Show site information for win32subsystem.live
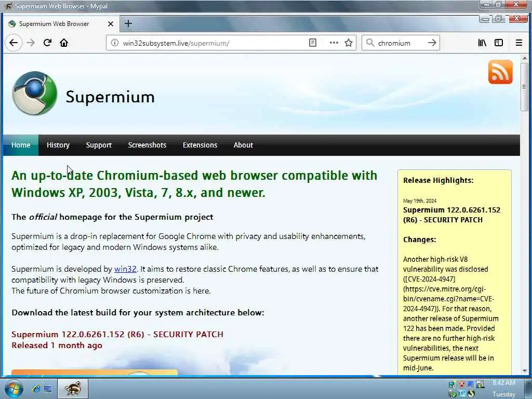The image size is (532, 399). pyautogui.click(x=115, y=43)
